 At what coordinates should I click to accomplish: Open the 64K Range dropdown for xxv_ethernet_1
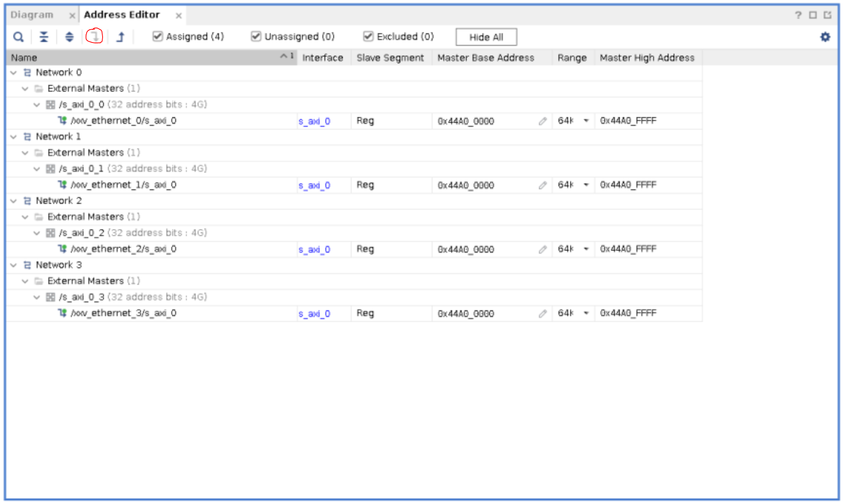coord(586,185)
